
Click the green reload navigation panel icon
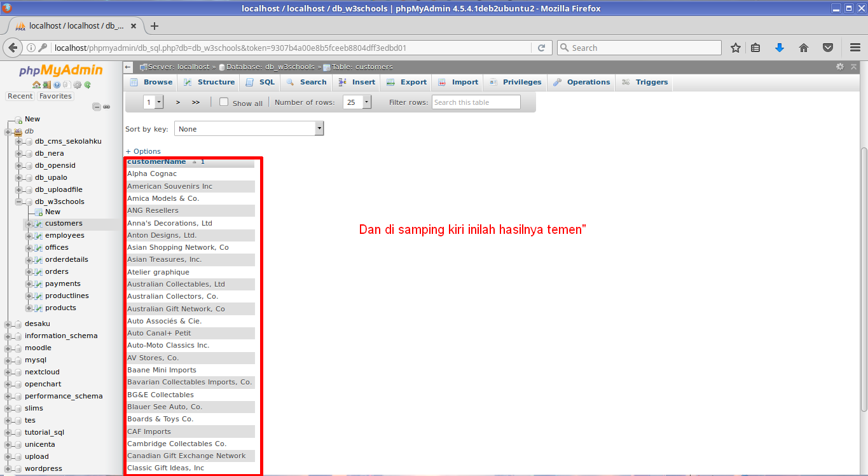[x=87, y=85]
